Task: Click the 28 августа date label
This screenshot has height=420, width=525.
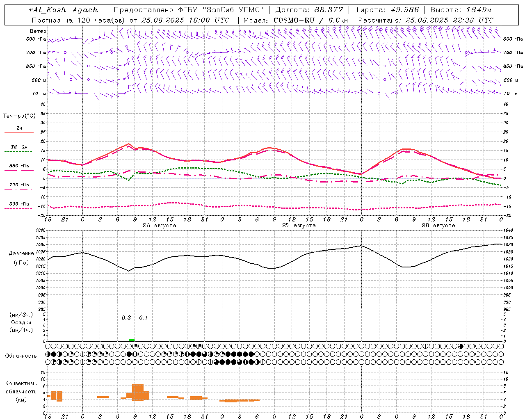Action: click(x=438, y=226)
